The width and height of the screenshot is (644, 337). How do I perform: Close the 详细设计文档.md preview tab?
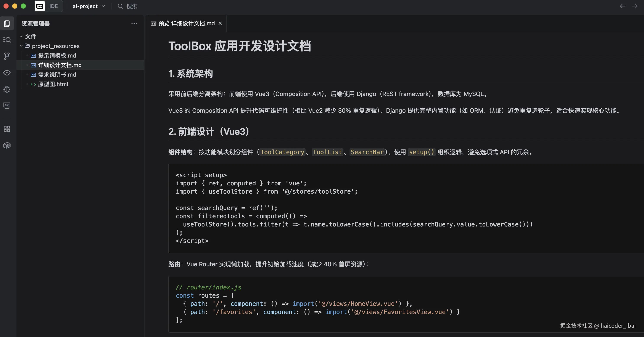coord(220,23)
